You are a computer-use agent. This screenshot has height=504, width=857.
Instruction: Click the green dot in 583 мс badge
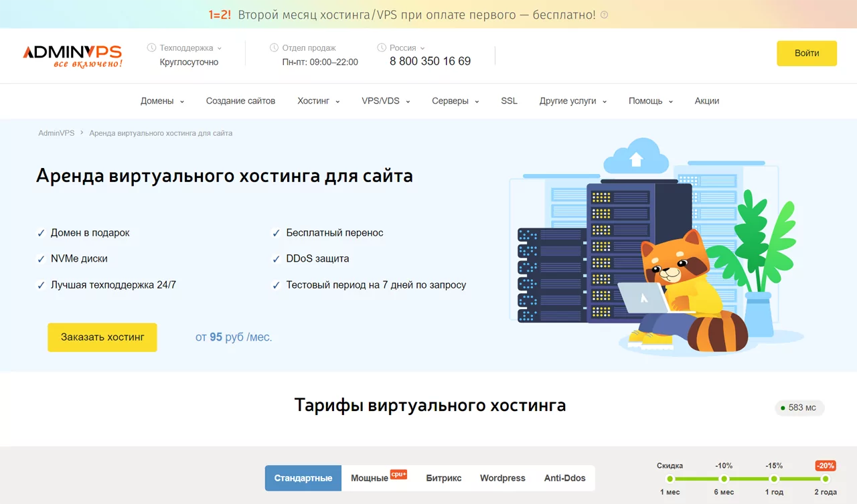[783, 408]
